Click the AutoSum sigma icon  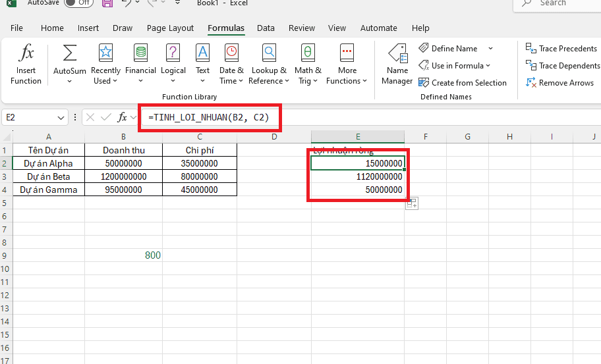coord(69,53)
